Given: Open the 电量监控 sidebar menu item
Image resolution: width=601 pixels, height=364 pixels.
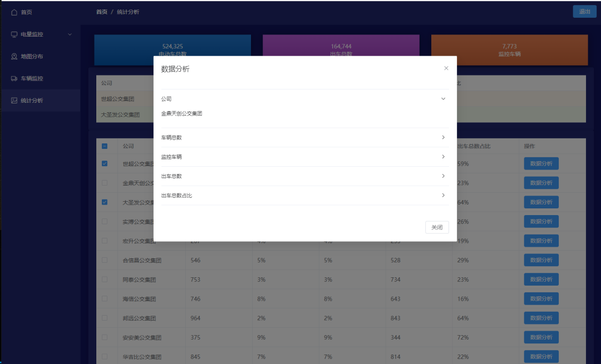Looking at the screenshot, I should (40, 34).
